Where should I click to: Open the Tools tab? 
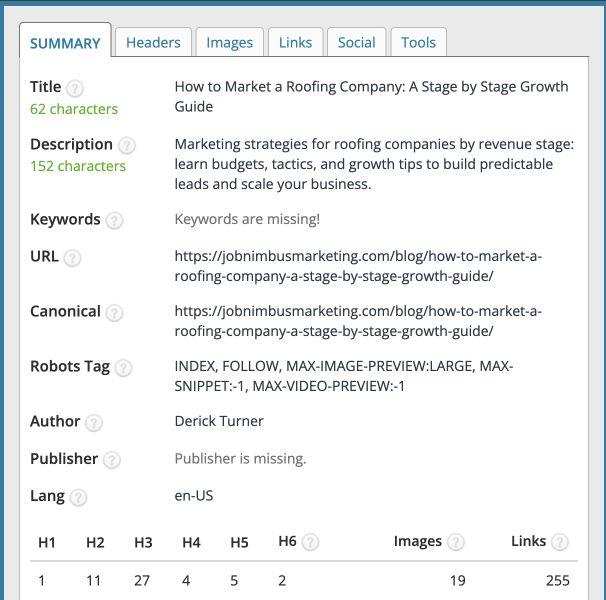pyautogui.click(x=418, y=42)
